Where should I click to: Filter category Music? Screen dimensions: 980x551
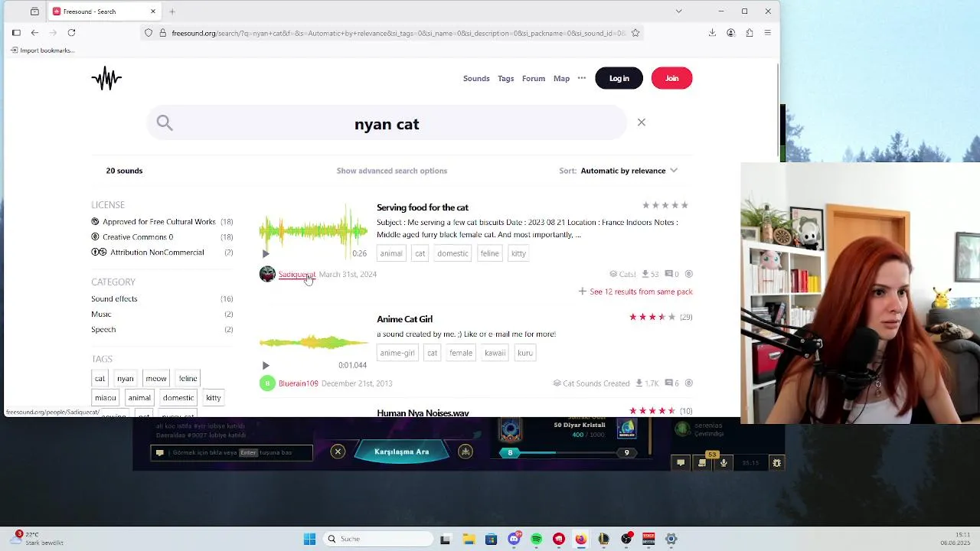[101, 315]
